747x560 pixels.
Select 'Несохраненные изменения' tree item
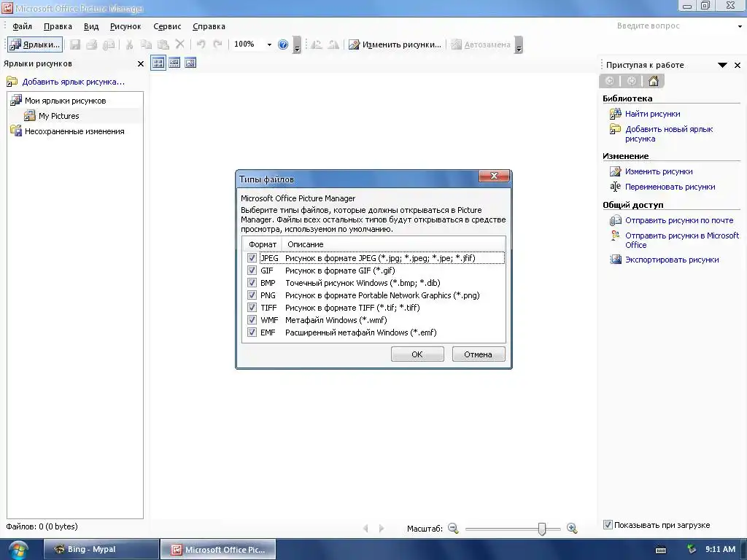74,131
